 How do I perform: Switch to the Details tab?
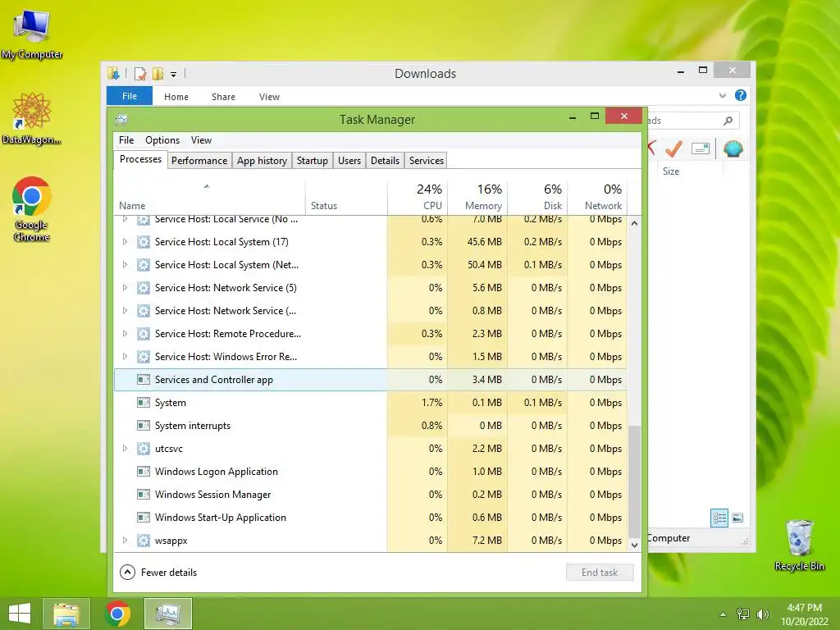pyautogui.click(x=386, y=161)
